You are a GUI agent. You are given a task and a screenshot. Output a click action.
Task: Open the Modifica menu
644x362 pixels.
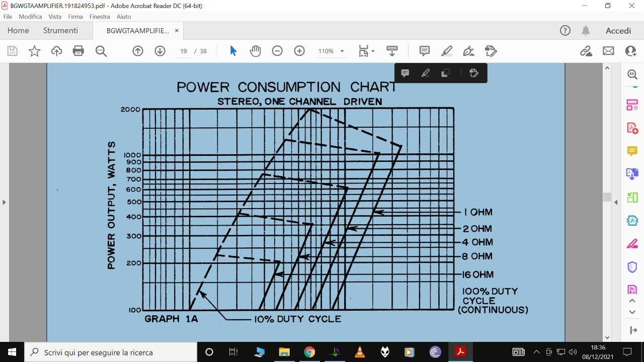coord(31,17)
